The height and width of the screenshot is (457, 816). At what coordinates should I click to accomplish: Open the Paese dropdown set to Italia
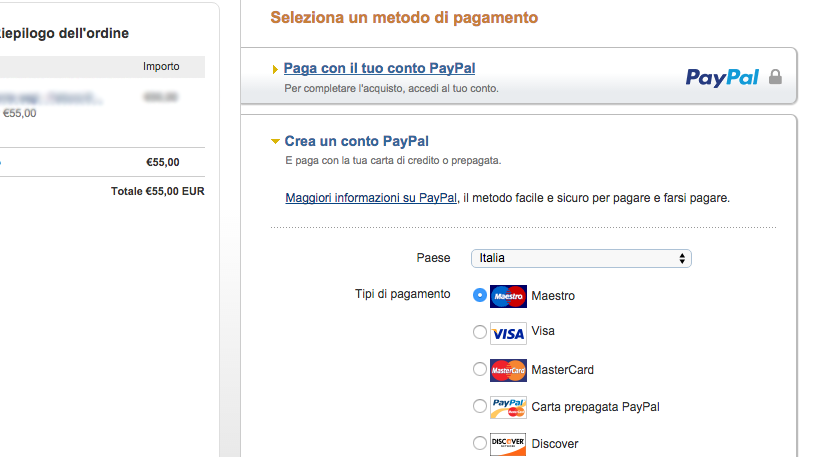581,258
